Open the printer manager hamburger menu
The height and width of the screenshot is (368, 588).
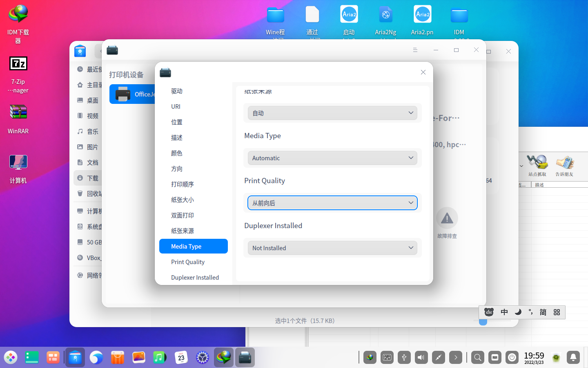pos(415,50)
